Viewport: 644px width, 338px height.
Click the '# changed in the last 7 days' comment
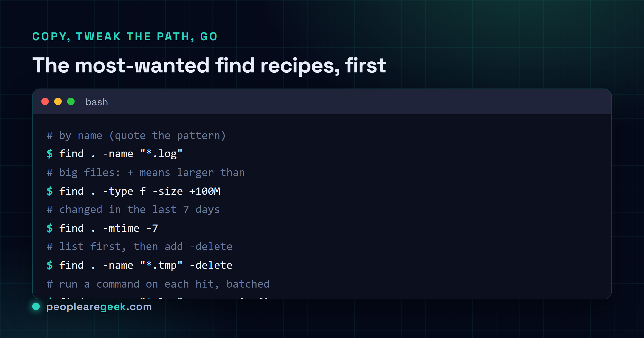tap(133, 210)
